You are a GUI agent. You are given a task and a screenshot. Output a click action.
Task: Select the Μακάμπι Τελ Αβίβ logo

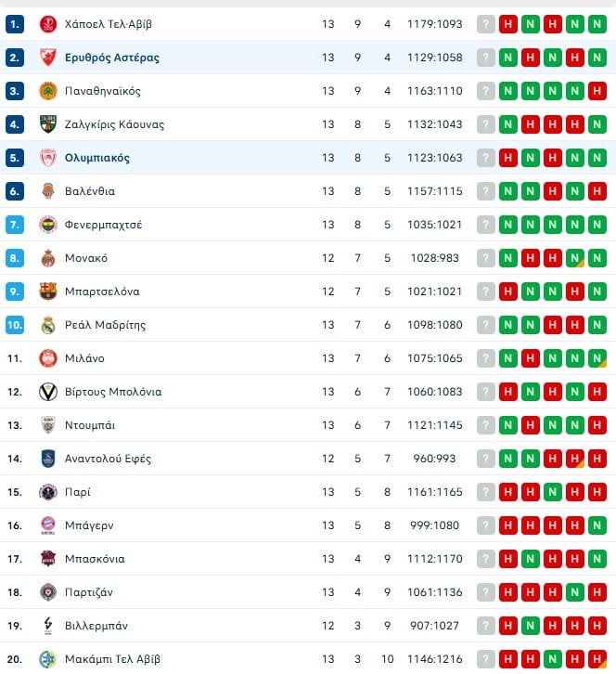(48, 659)
